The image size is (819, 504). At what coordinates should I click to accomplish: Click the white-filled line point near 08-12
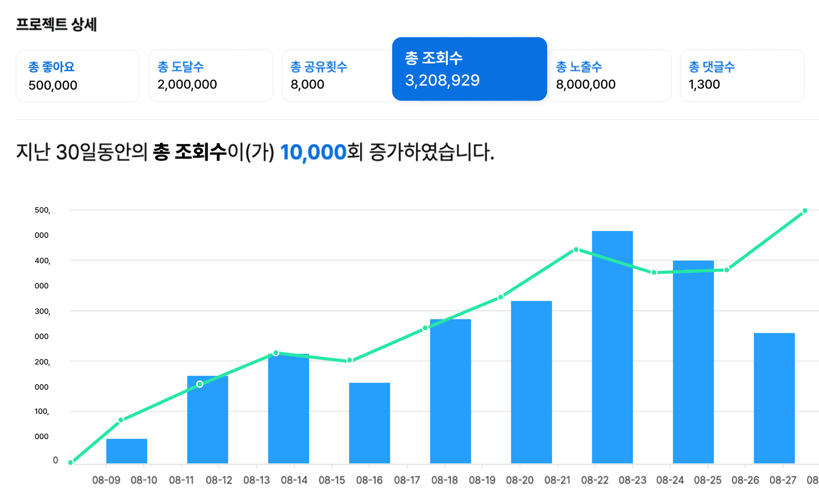pos(200,384)
